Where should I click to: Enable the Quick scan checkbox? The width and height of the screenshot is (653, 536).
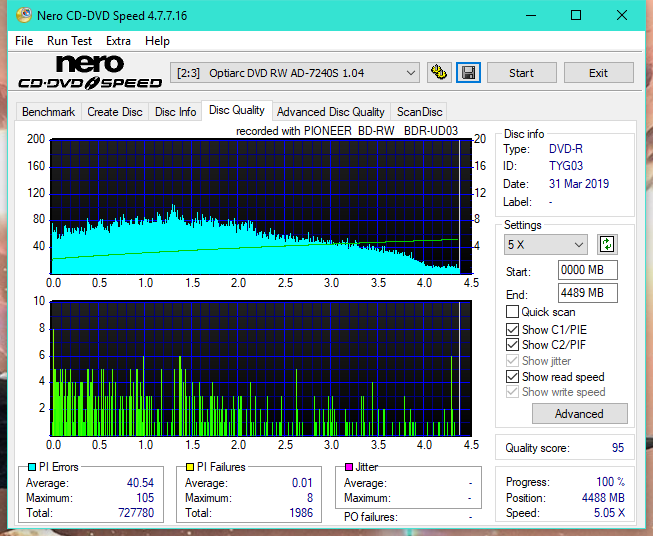513,312
